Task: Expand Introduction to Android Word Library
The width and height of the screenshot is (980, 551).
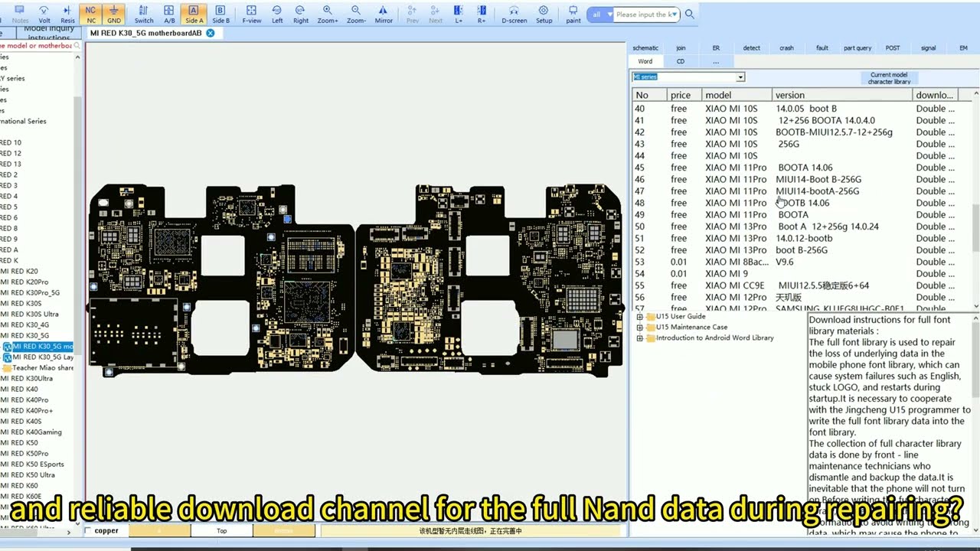Action: click(640, 337)
